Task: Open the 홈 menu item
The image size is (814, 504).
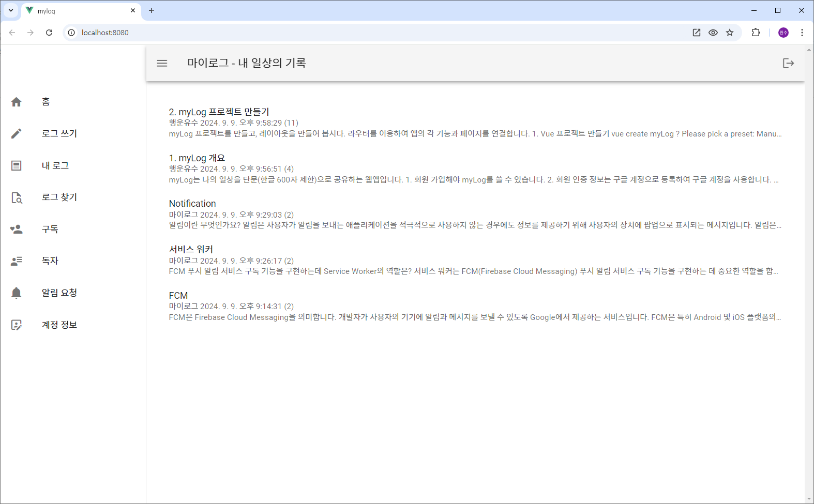Action: click(x=73, y=102)
